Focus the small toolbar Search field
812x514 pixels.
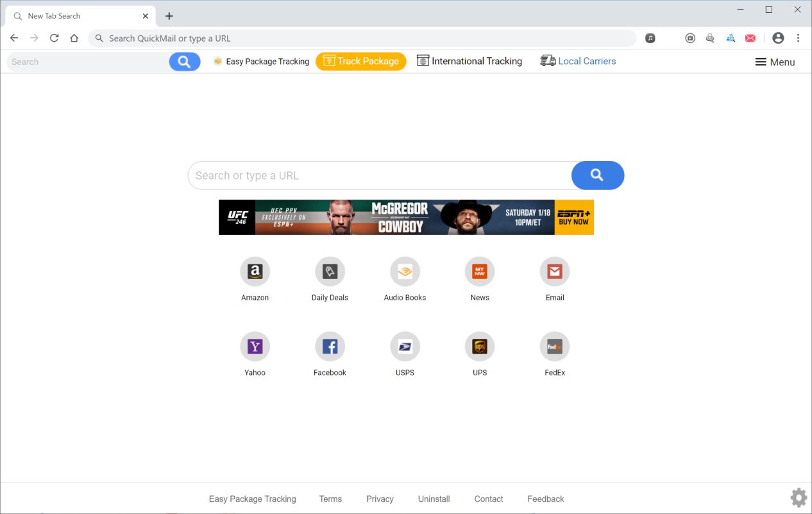click(89, 62)
